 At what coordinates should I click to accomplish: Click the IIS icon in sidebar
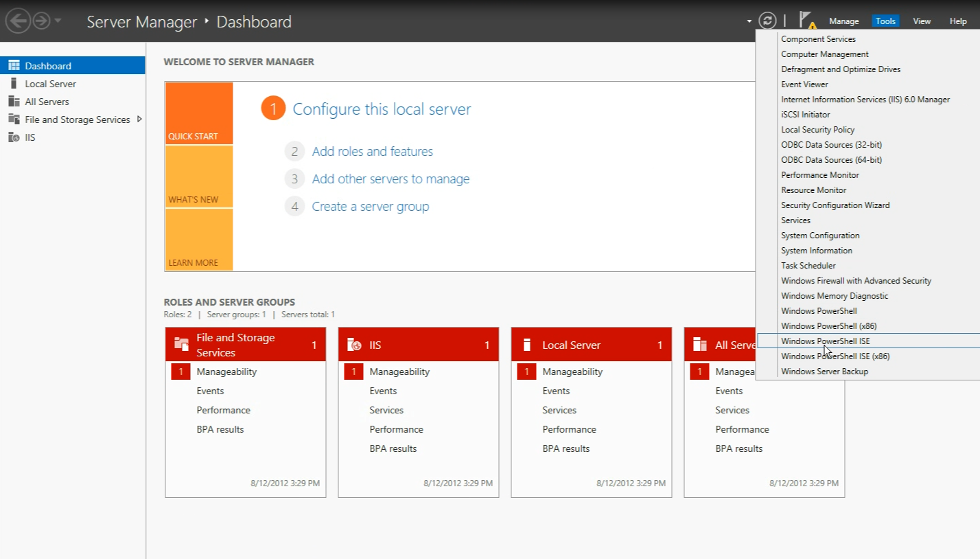point(14,137)
